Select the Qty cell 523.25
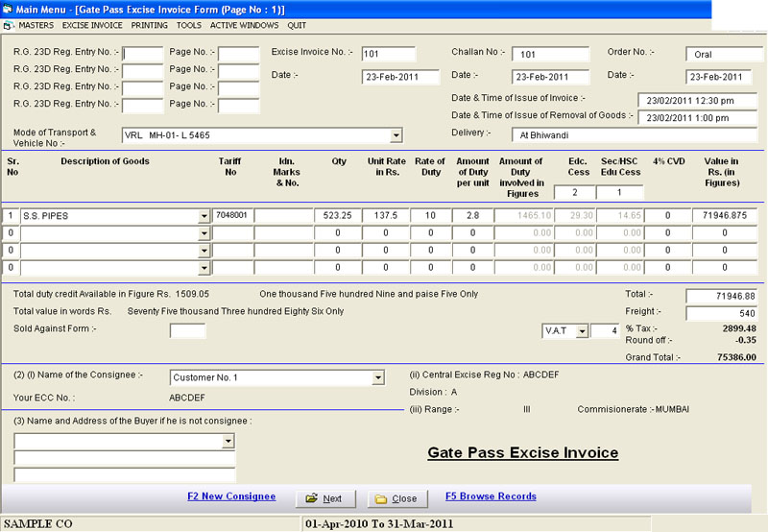Viewport: 768px width, 532px height. (x=338, y=215)
